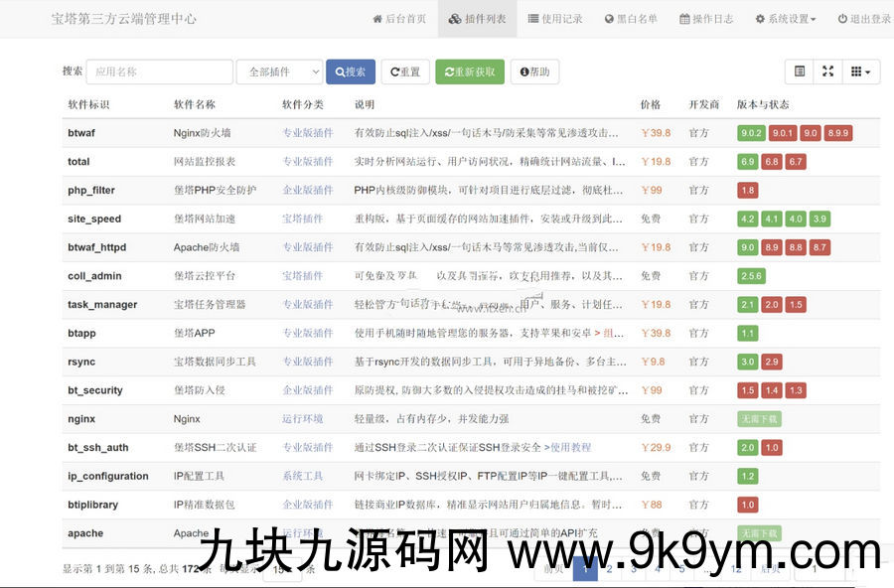Go to 后台首页 home
Viewport: 894px width, 588px height.
pos(399,19)
